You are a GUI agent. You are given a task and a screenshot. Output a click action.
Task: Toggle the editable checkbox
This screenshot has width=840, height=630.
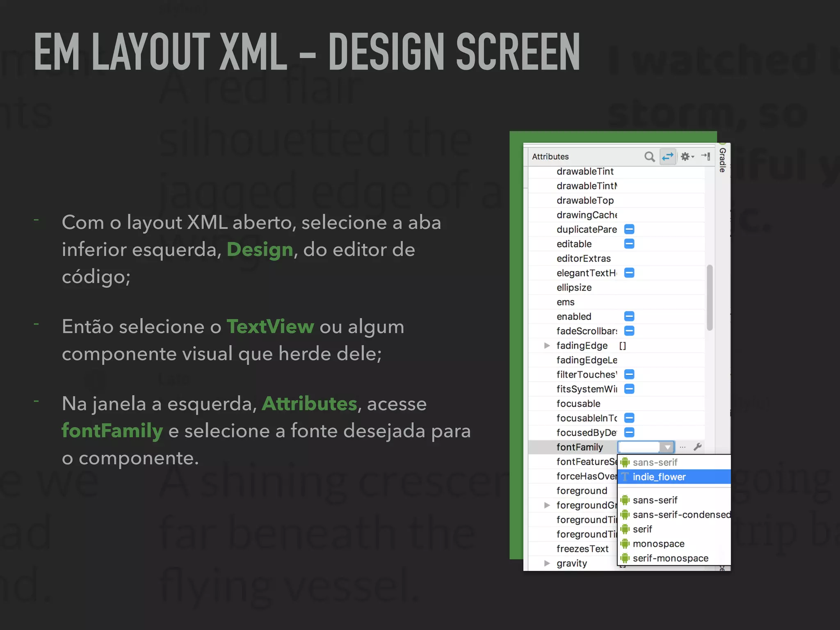629,244
